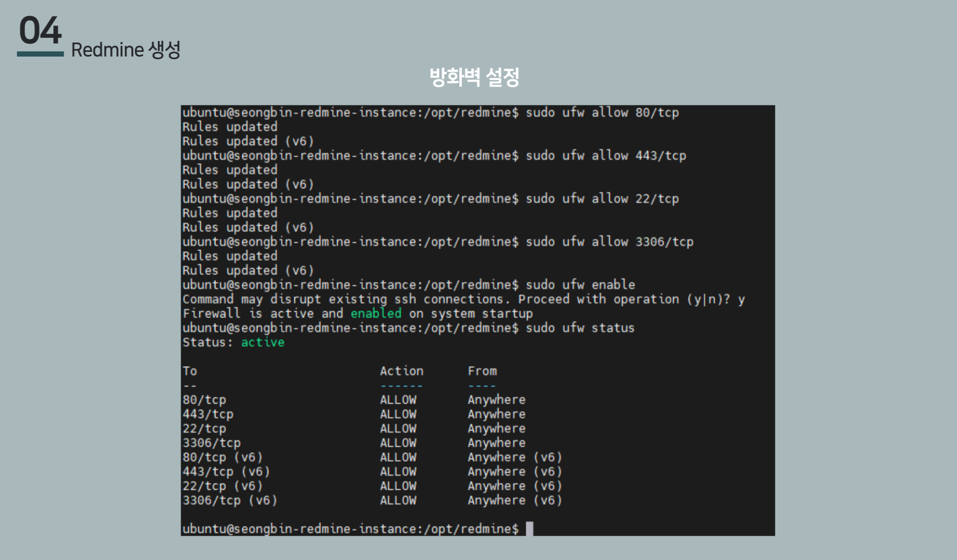The width and height of the screenshot is (957, 560).
Task: Click the 'sudo ufw enable' command text
Action: click(x=580, y=285)
